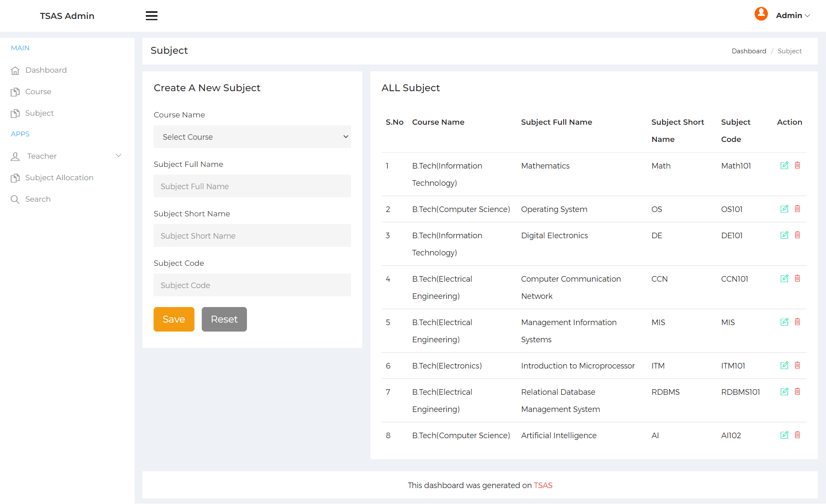Open the Teacher section icon

click(15, 156)
